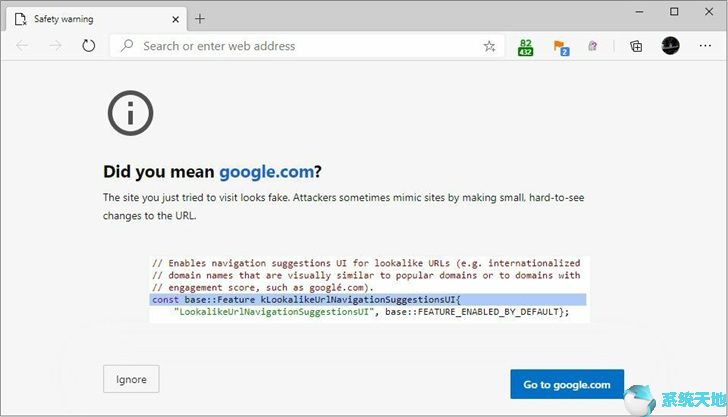
Task: Click the Ignore button
Action: point(131,379)
